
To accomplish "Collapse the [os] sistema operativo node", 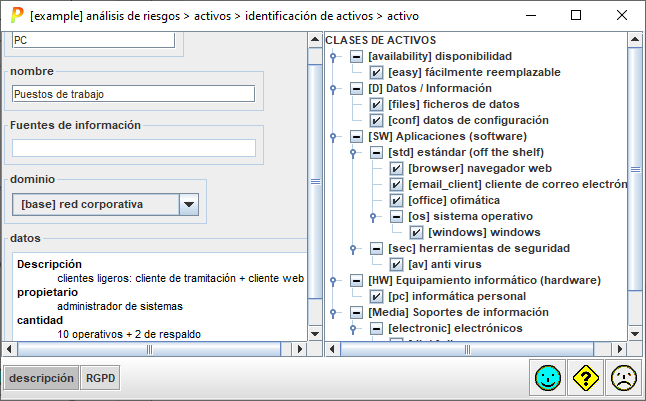I will coord(396,216).
